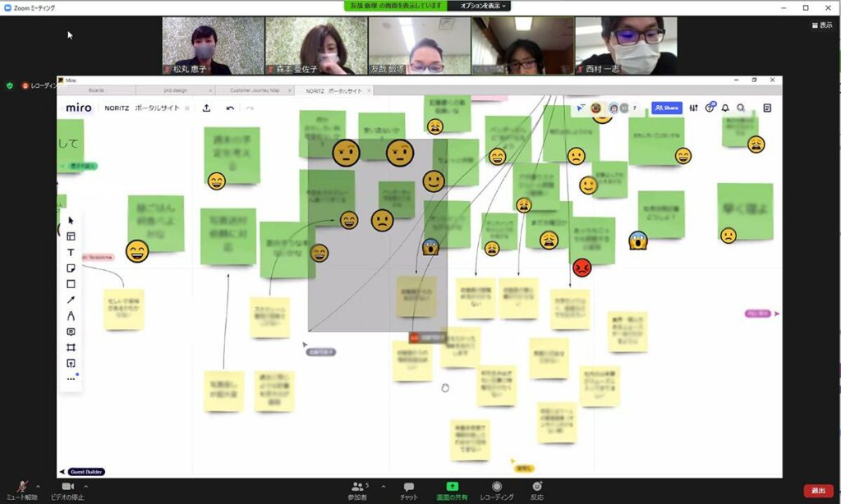Image resolution: width=841 pixels, height=504 pixels.
Task: Expand audio options arrow beside ミュート解除
Action: [x=38, y=487]
